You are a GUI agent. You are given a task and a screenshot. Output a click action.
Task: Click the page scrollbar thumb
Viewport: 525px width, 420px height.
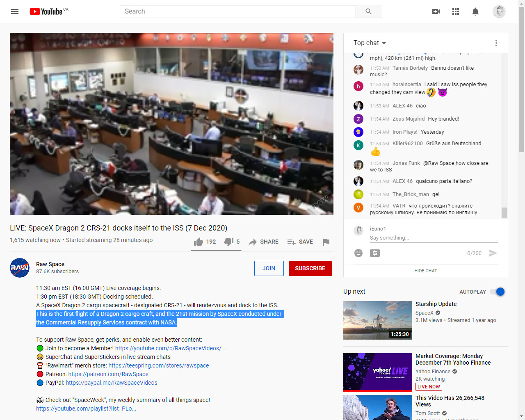[x=521, y=80]
